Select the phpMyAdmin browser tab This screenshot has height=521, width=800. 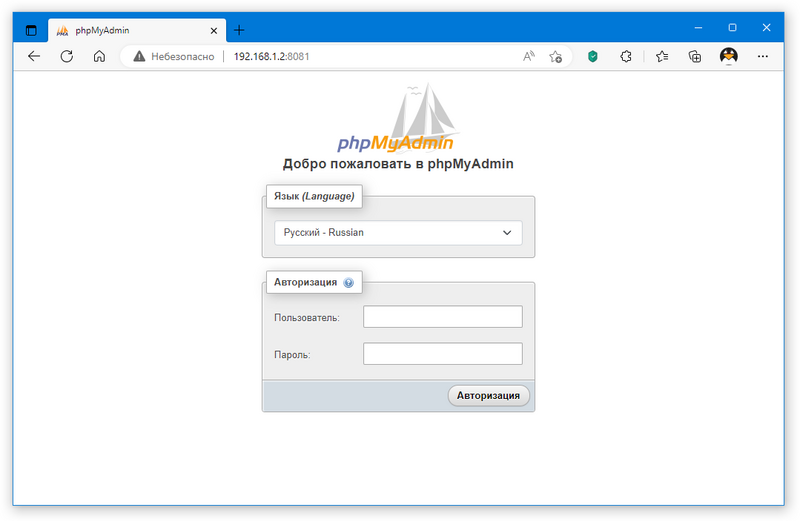pyautogui.click(x=137, y=31)
